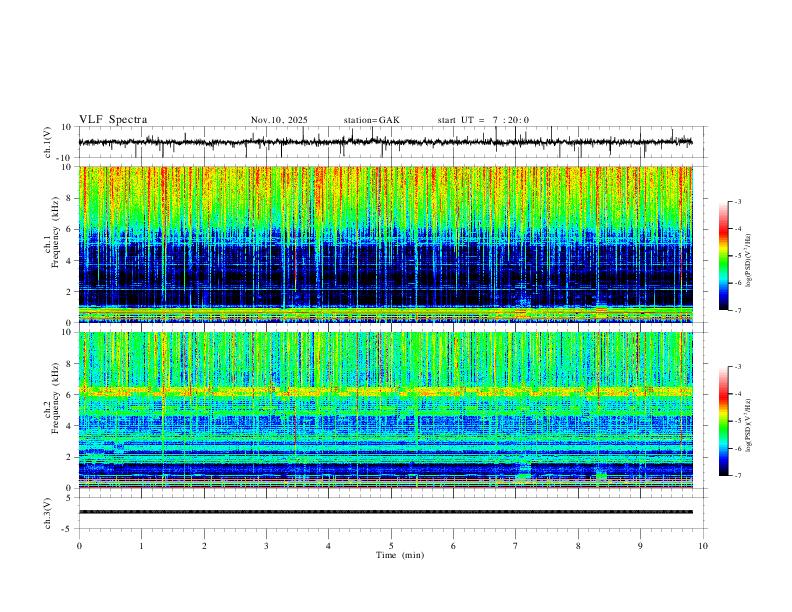Click the time axis tick label '5'
This screenshot has height=612, width=792.
(x=391, y=546)
